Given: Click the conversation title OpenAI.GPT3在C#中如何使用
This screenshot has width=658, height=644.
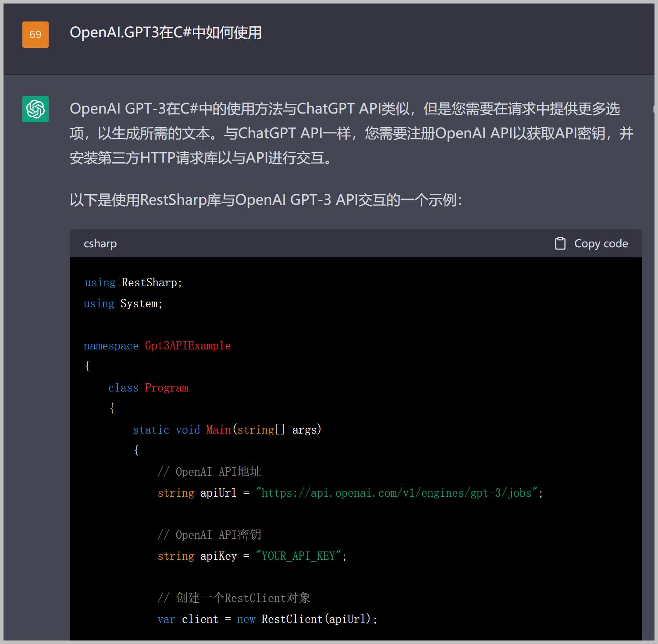Looking at the screenshot, I should [x=166, y=33].
